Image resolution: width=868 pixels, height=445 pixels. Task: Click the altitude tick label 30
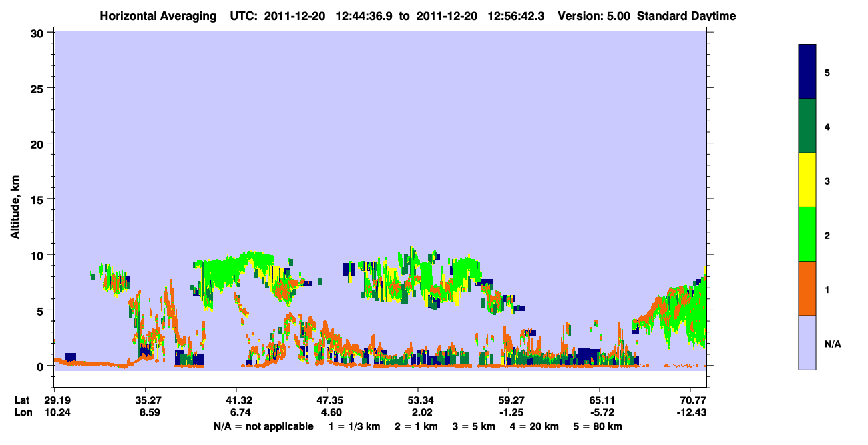[39, 33]
